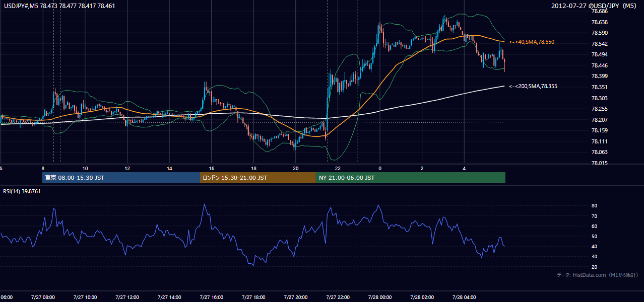The image size is (644, 302).
Task: Click the 7/27 10:00 time axis label
Action: pyautogui.click(x=85, y=297)
